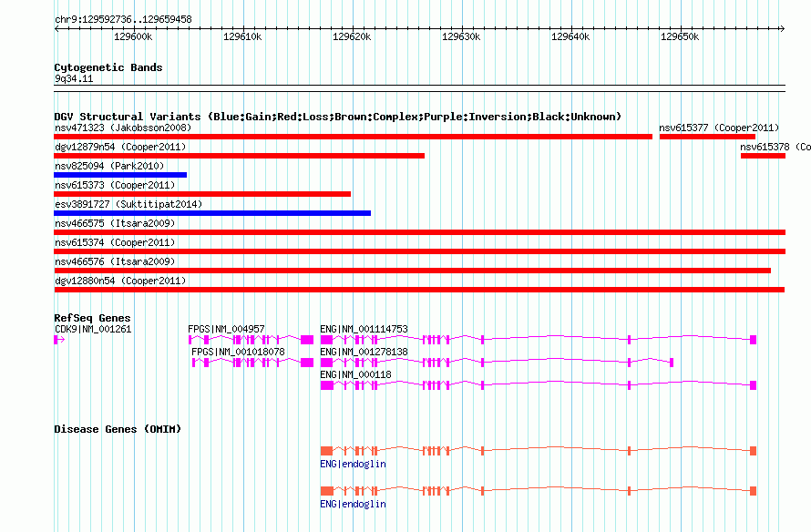
Task: Select the red nsv471323 loss bar
Action: (354, 137)
